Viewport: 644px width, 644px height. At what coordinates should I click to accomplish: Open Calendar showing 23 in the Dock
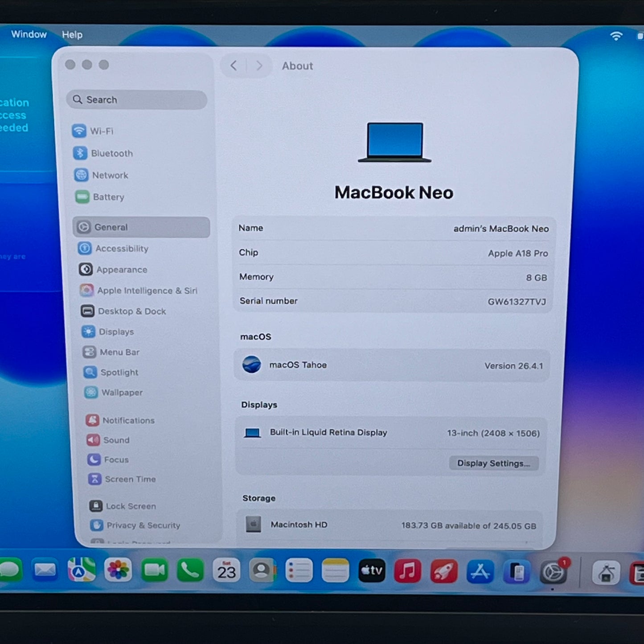click(x=226, y=570)
